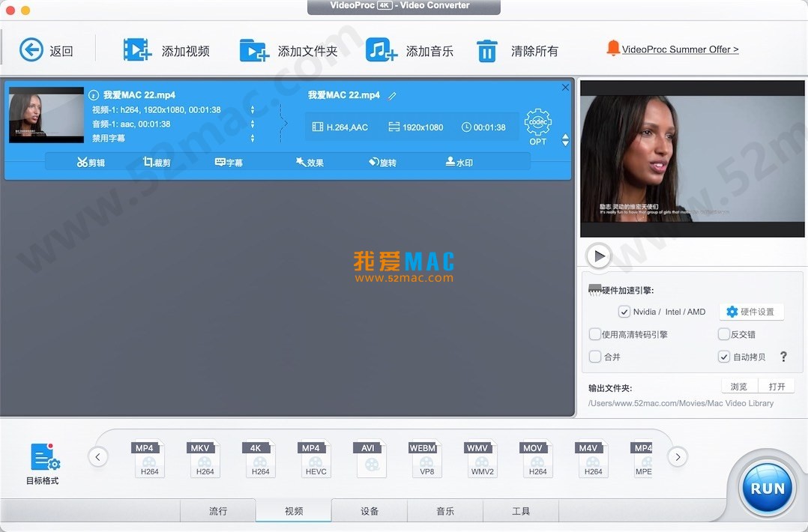Click Open (打开) output folder button

[777, 386]
